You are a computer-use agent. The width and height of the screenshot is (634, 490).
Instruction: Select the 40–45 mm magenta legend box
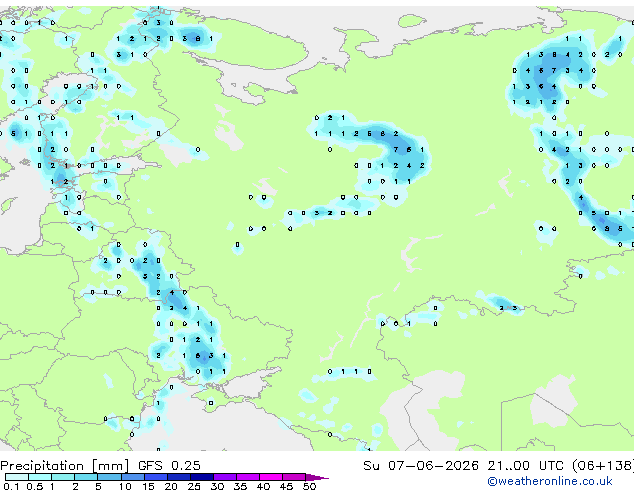click(271, 477)
